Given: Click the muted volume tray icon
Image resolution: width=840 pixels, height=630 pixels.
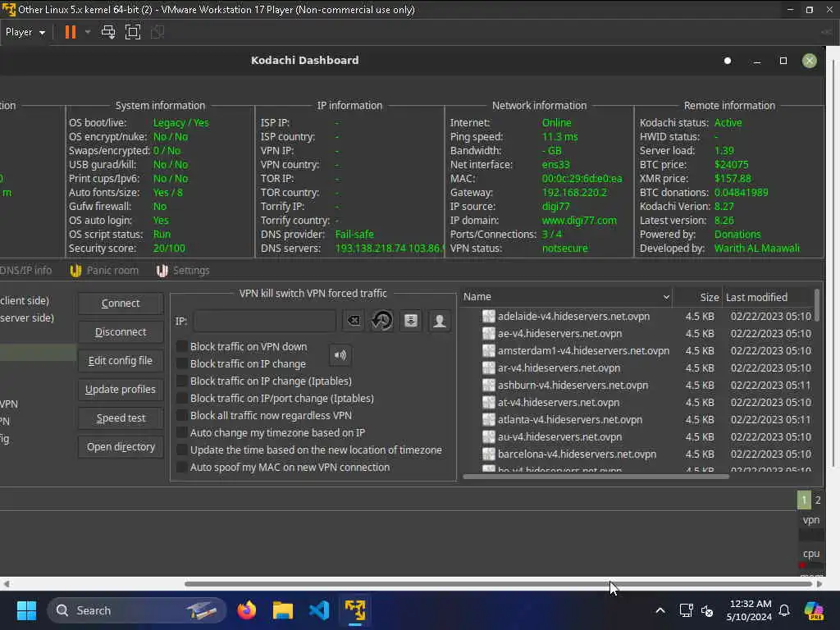Looking at the screenshot, I should pyautogui.click(x=707, y=610).
